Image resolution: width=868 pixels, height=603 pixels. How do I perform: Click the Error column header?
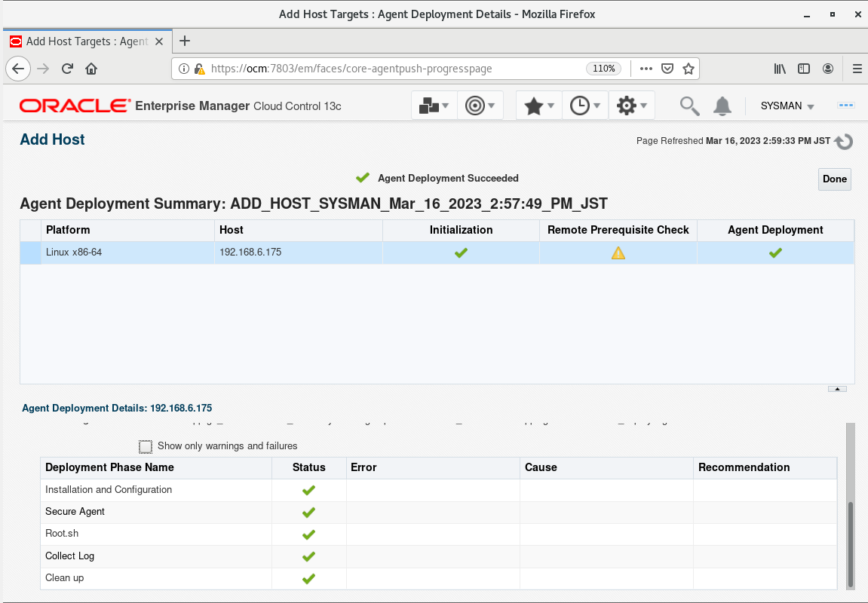click(433, 467)
